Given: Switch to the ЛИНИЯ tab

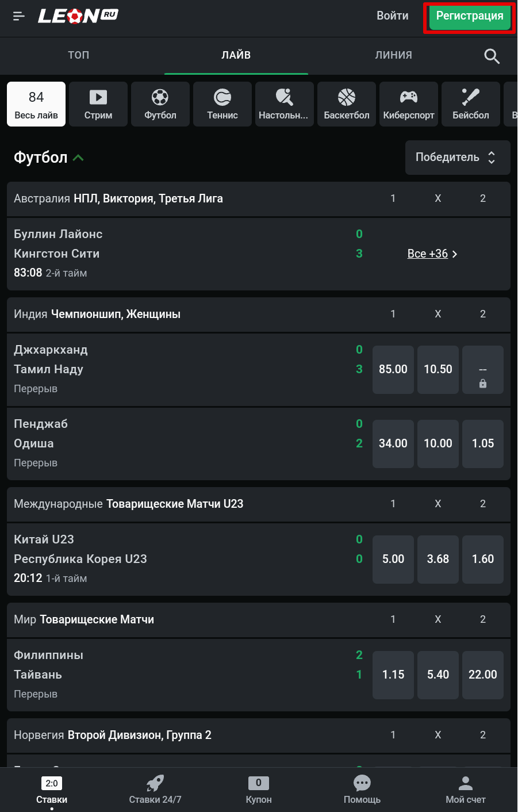Looking at the screenshot, I should point(393,55).
